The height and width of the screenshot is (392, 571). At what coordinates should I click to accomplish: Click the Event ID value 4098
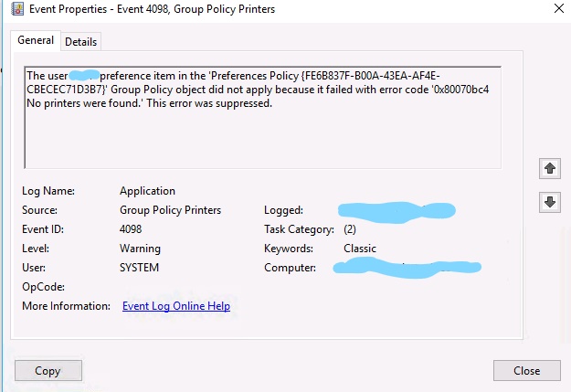click(x=131, y=229)
